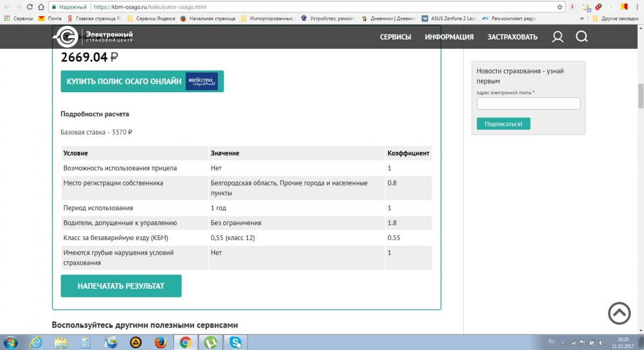Show hidden system tray icons arrow

point(562,342)
